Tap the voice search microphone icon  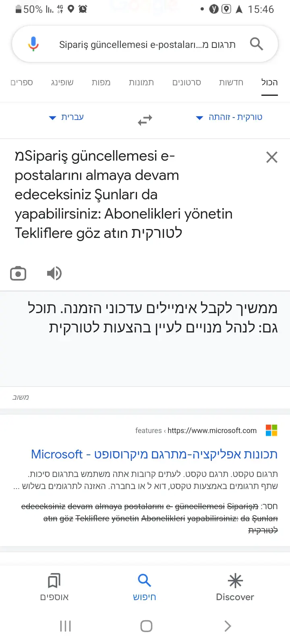pyautogui.click(x=33, y=44)
